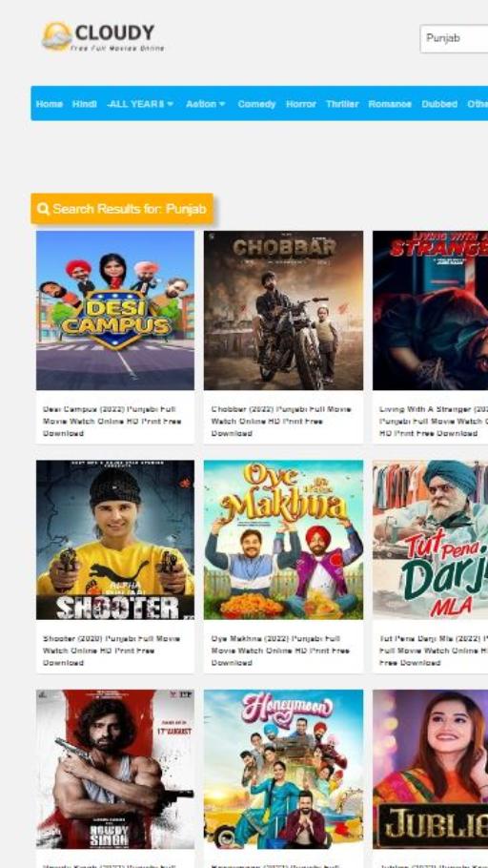This screenshot has width=488, height=868.
Task: Open the Home menu item
Action: click(50, 104)
